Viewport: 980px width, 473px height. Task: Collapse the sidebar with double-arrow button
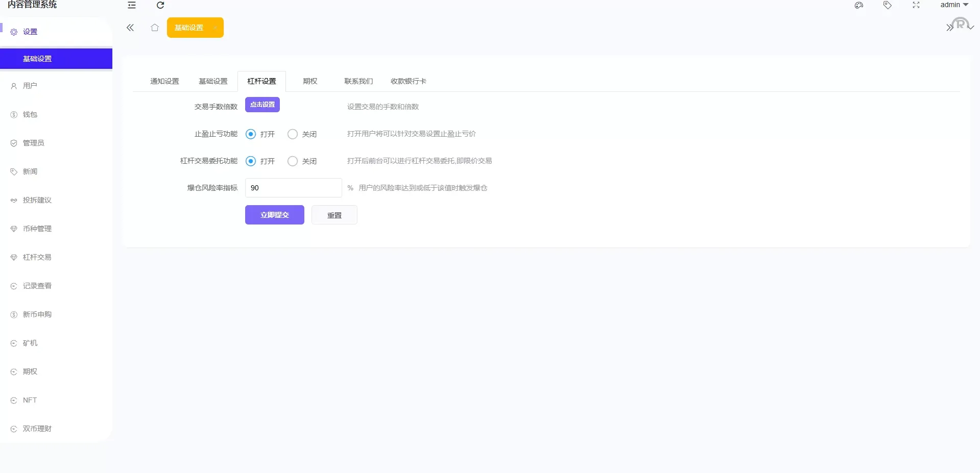point(130,28)
